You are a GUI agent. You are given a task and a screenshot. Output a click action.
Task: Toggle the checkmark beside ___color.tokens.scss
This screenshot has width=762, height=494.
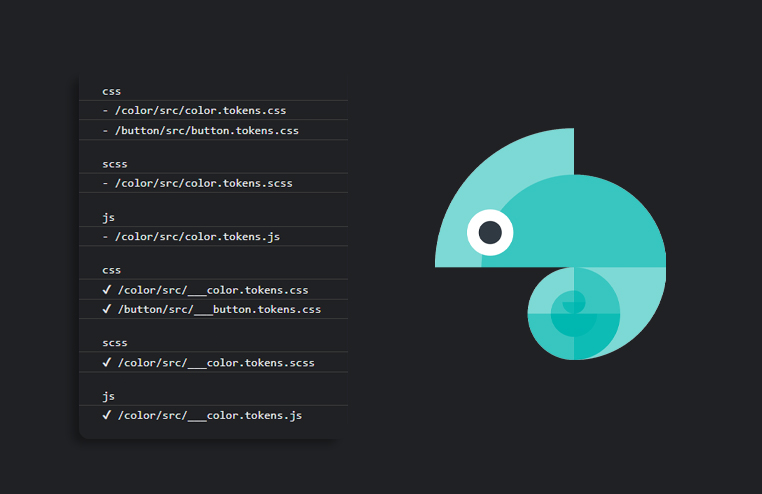(107, 362)
